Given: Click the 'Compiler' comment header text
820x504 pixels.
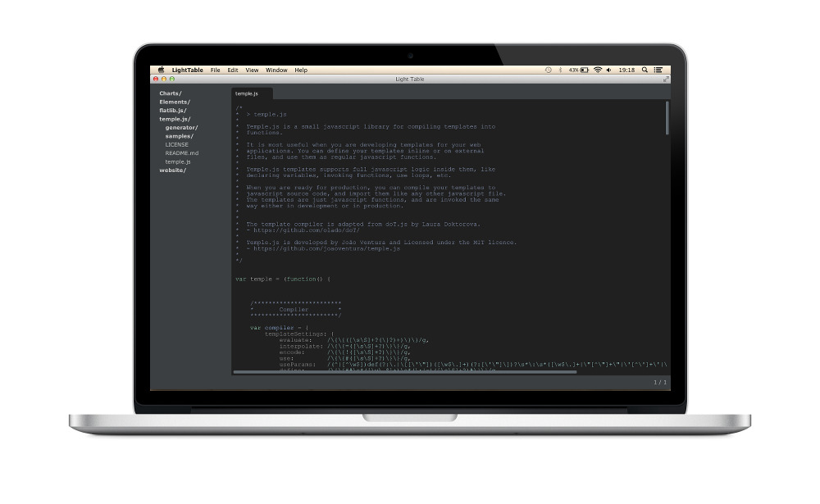Looking at the screenshot, I should pyautogui.click(x=294, y=310).
